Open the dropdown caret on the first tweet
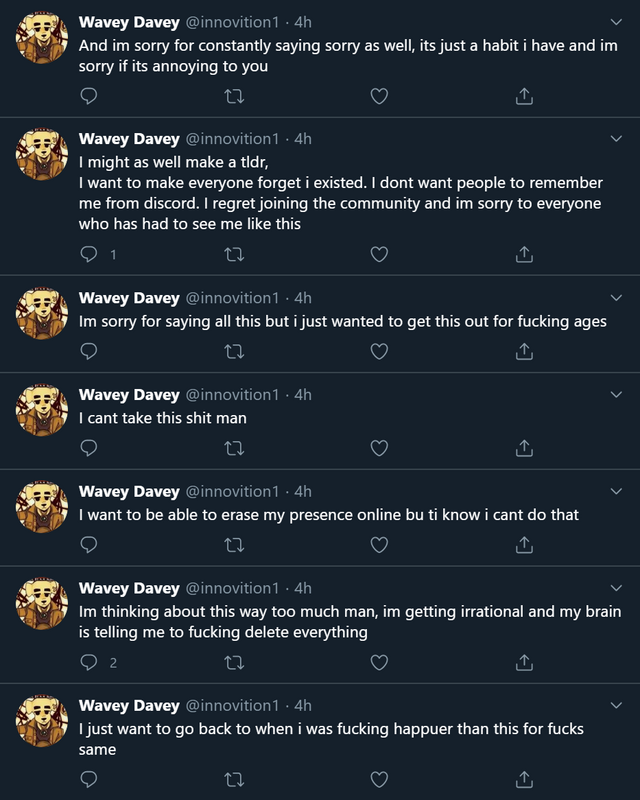This screenshot has height=800, width=640. point(616,22)
